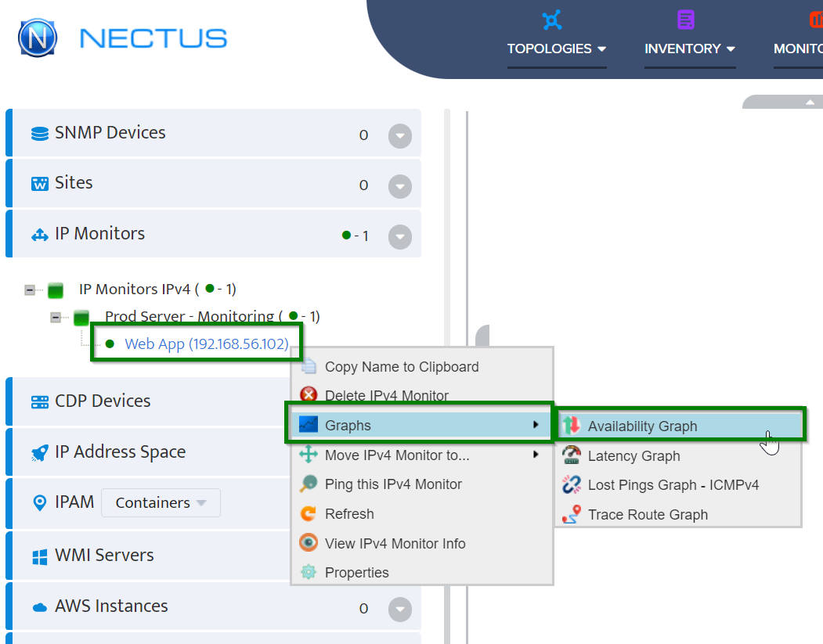Click Prod Server - Monitoring tree label
Viewport: 823px width, 644px height.
pyautogui.click(x=212, y=316)
